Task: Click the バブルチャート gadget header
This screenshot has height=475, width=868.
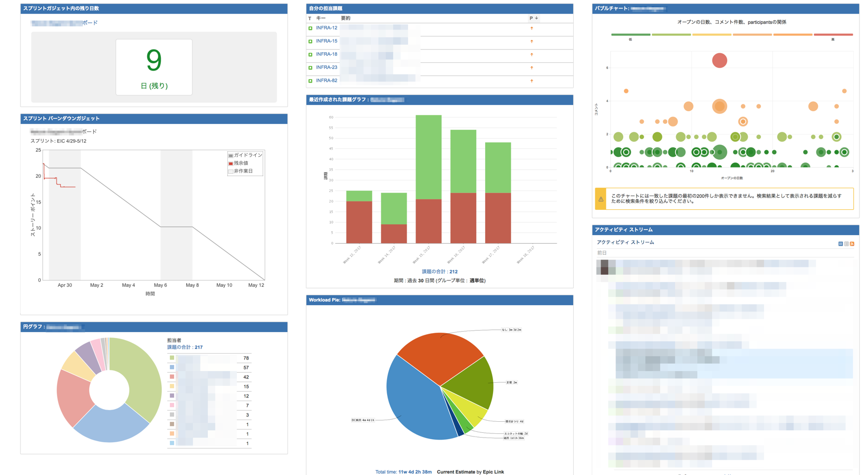Action: click(x=726, y=8)
